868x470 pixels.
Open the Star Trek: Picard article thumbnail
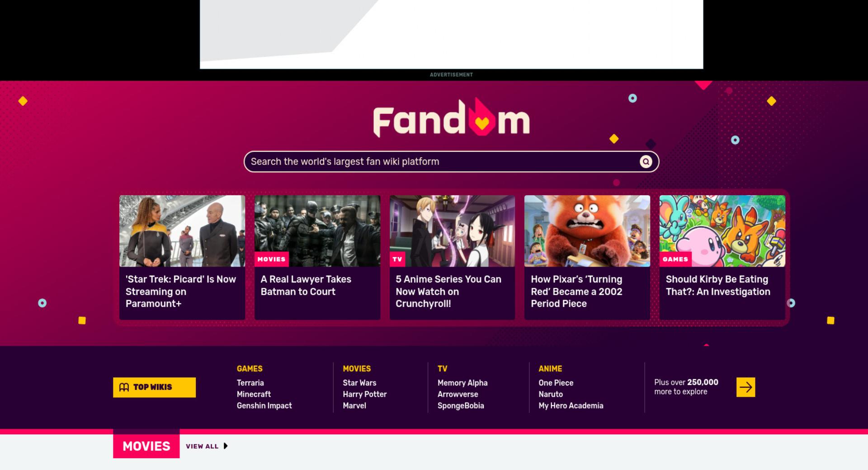[182, 231]
